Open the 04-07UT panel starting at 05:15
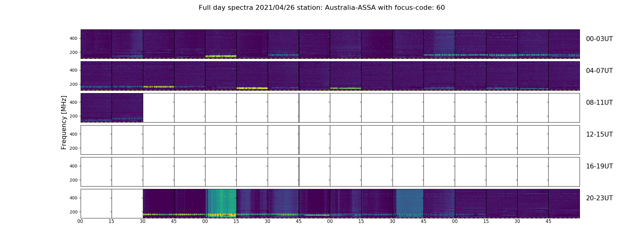The height and width of the screenshot is (245, 644). click(252, 76)
